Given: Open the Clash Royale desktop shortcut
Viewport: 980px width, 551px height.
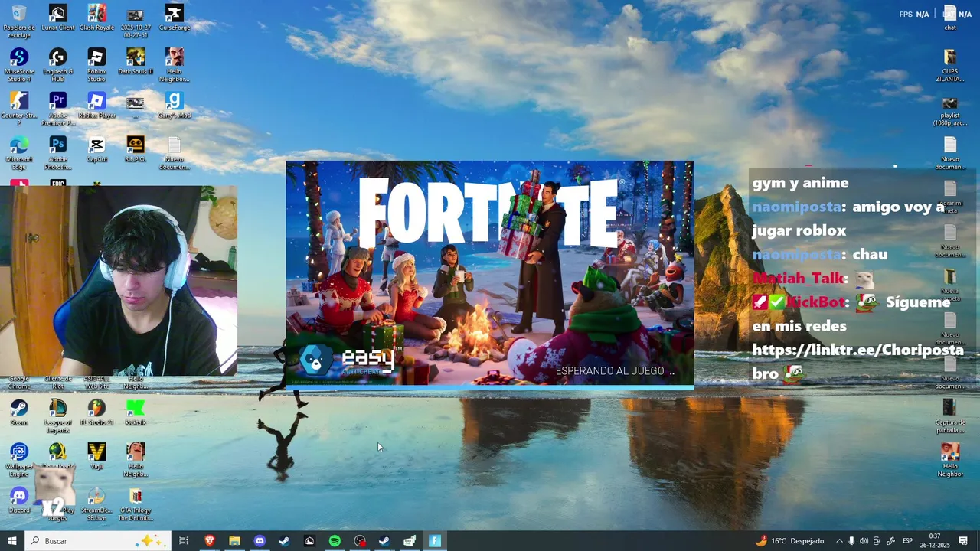Looking at the screenshot, I should click(96, 18).
